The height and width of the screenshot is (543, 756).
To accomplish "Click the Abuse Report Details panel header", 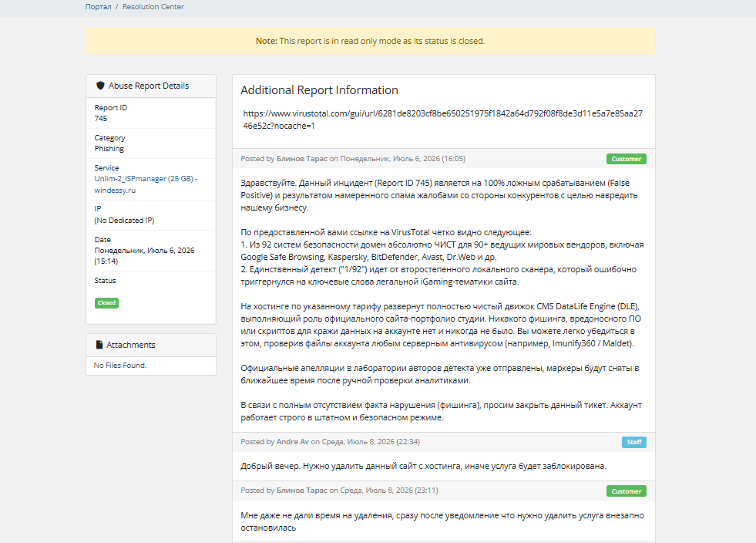I will 151,86.
